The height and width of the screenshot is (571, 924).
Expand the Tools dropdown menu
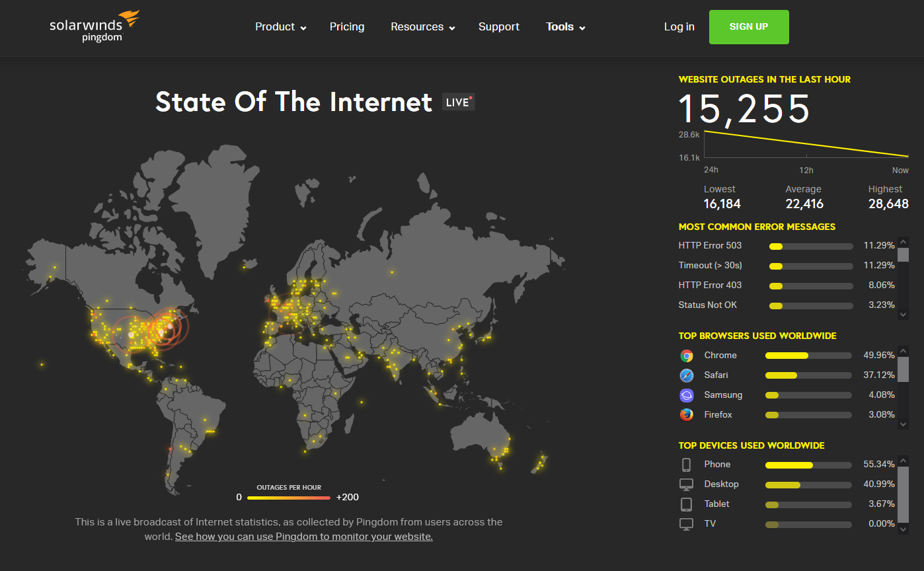pos(566,27)
